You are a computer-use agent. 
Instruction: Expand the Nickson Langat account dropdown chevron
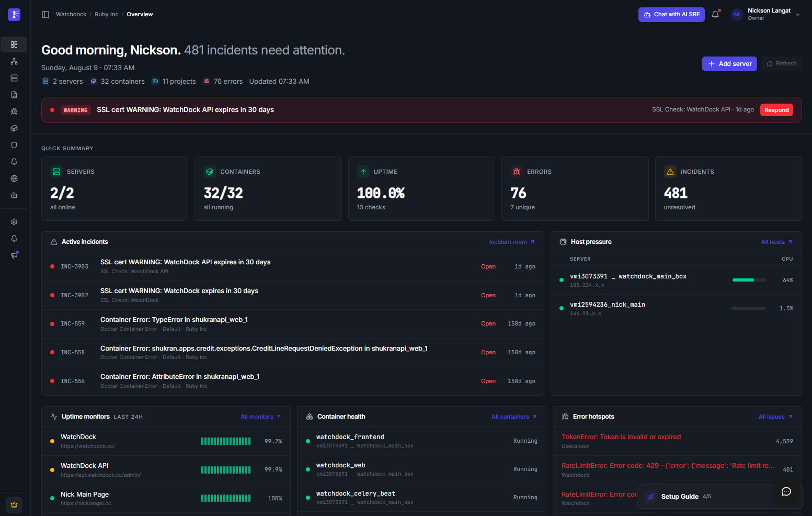pos(798,15)
